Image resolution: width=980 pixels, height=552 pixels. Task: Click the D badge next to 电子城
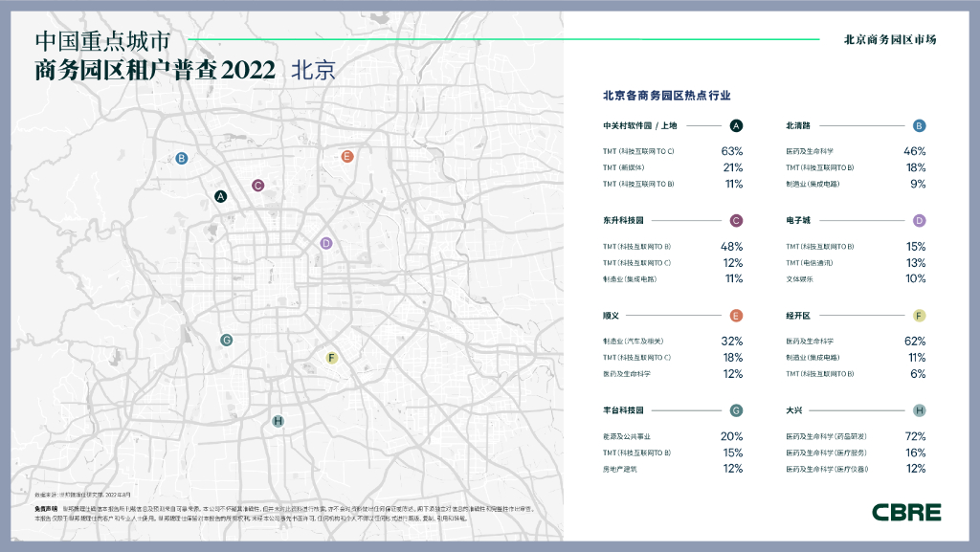[919, 220]
